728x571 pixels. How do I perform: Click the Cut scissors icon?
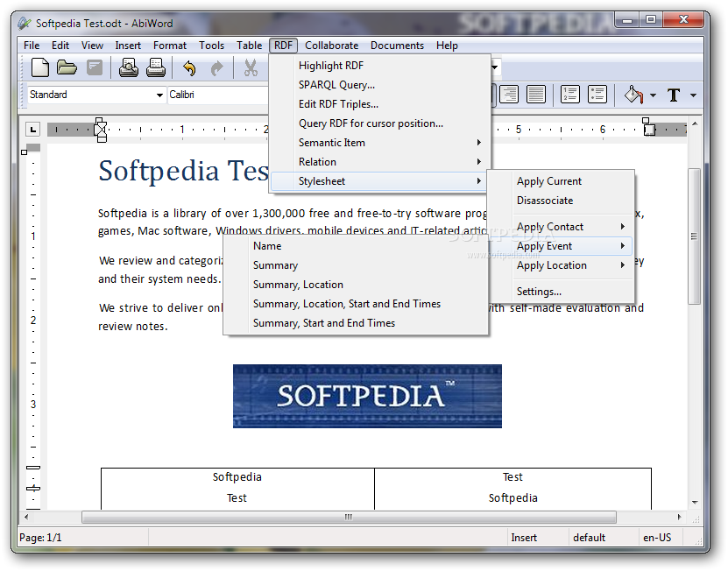click(x=251, y=67)
